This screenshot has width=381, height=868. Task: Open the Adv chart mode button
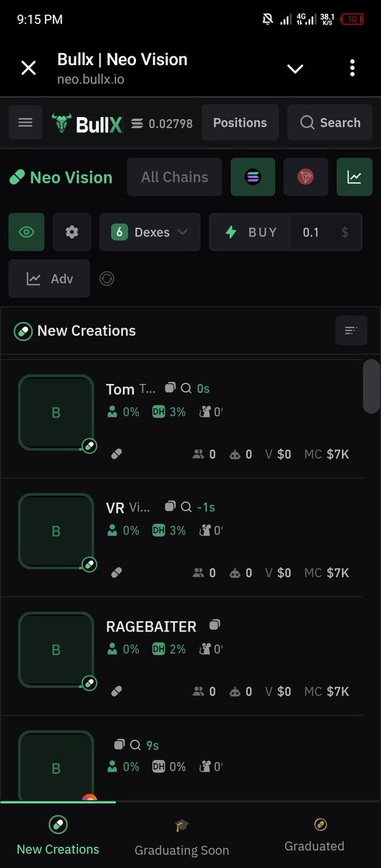(x=49, y=278)
